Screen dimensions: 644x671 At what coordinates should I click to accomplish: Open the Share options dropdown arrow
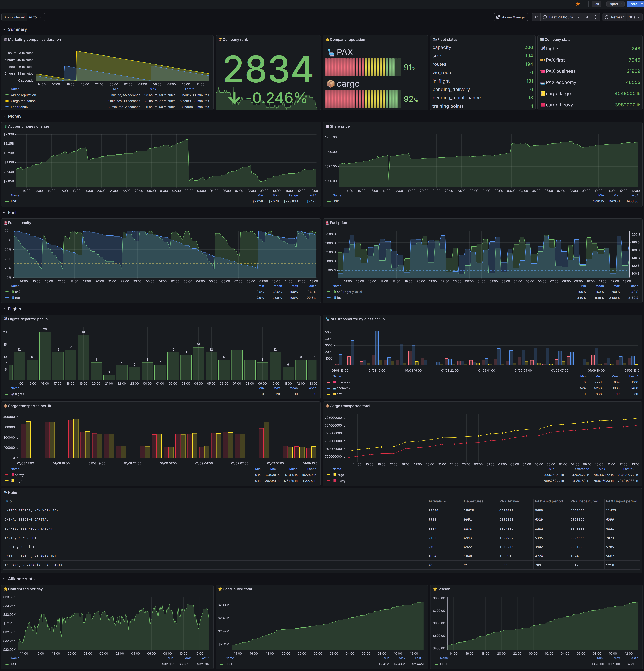click(642, 4)
